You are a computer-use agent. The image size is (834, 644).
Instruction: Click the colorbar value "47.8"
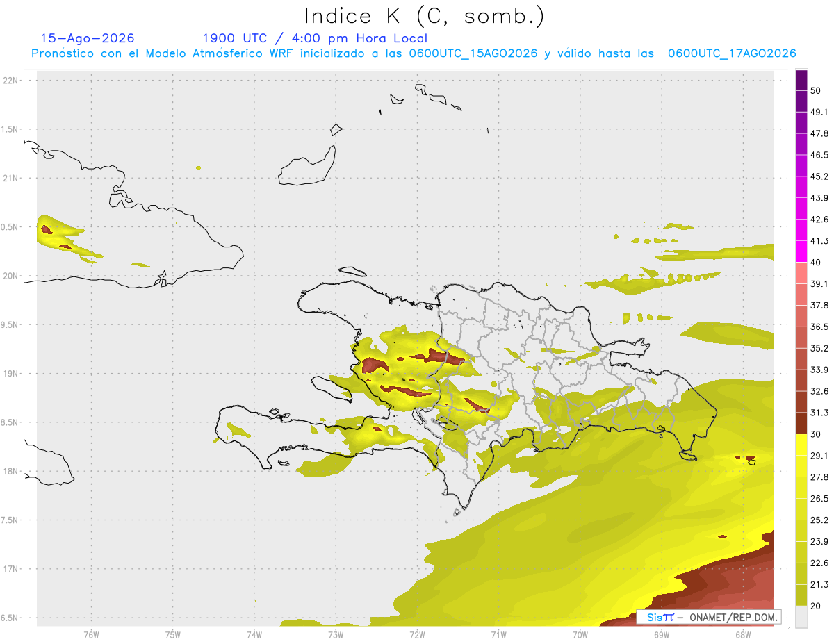pos(819,133)
